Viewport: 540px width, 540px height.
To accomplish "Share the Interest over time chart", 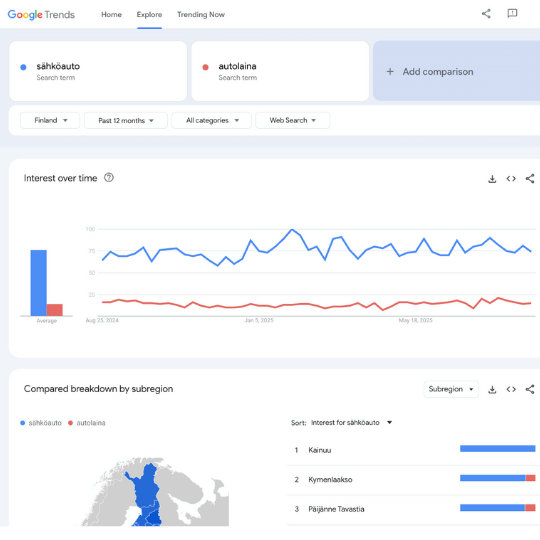I will (530, 178).
